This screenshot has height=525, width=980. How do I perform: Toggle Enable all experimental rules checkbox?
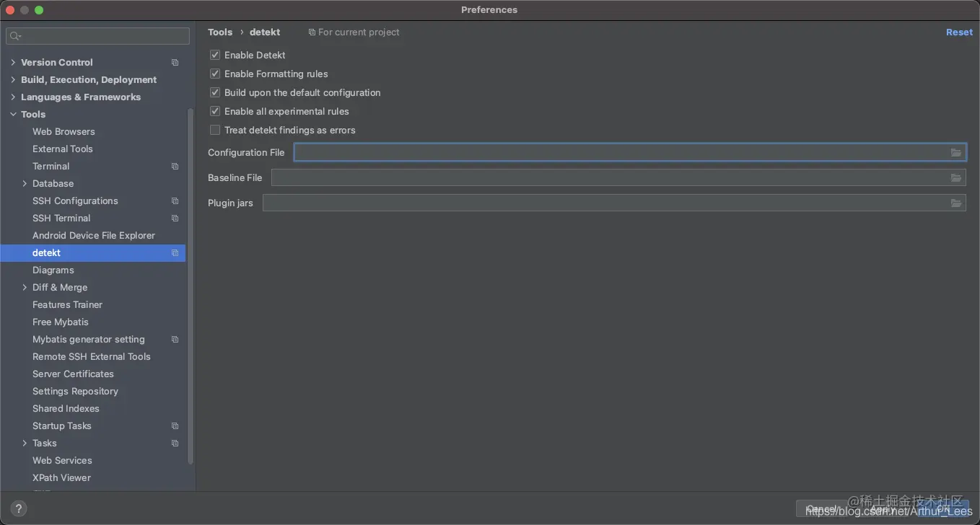point(215,111)
